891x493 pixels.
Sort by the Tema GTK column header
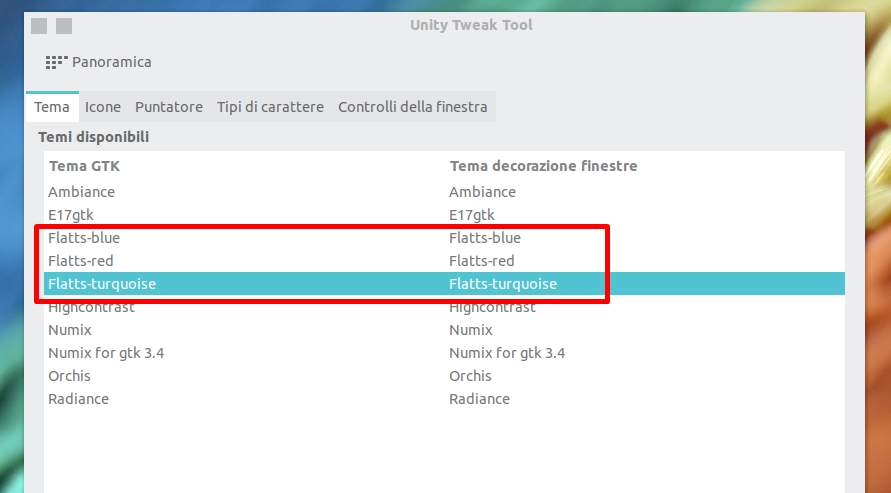[x=84, y=166]
